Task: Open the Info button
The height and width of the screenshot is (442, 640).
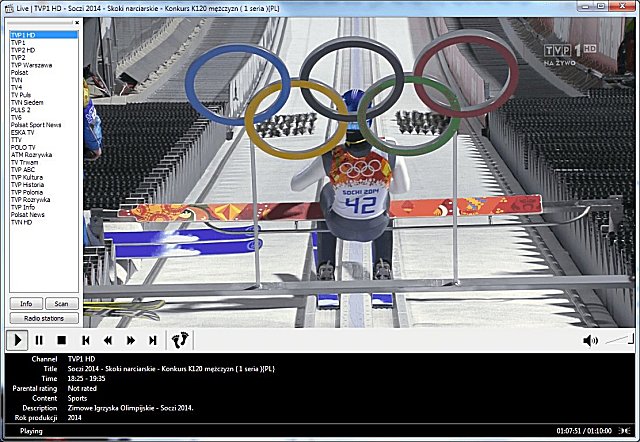Action: click(26, 304)
